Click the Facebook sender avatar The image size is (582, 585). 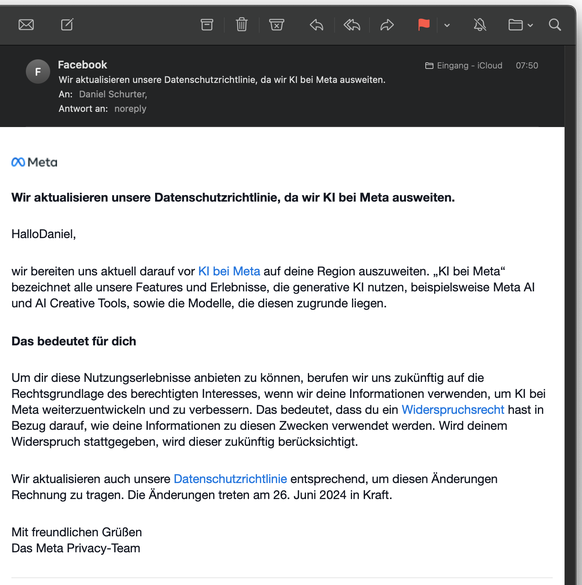[x=38, y=72]
